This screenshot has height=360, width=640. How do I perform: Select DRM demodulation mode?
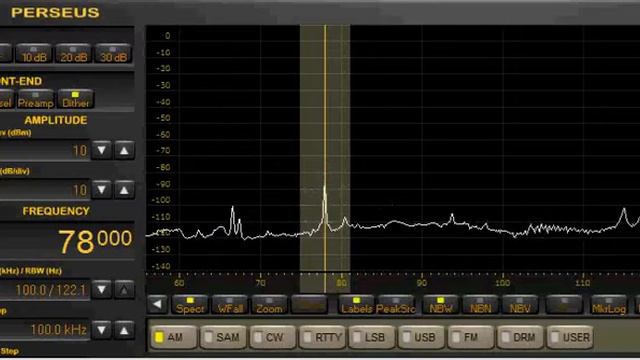click(520, 337)
